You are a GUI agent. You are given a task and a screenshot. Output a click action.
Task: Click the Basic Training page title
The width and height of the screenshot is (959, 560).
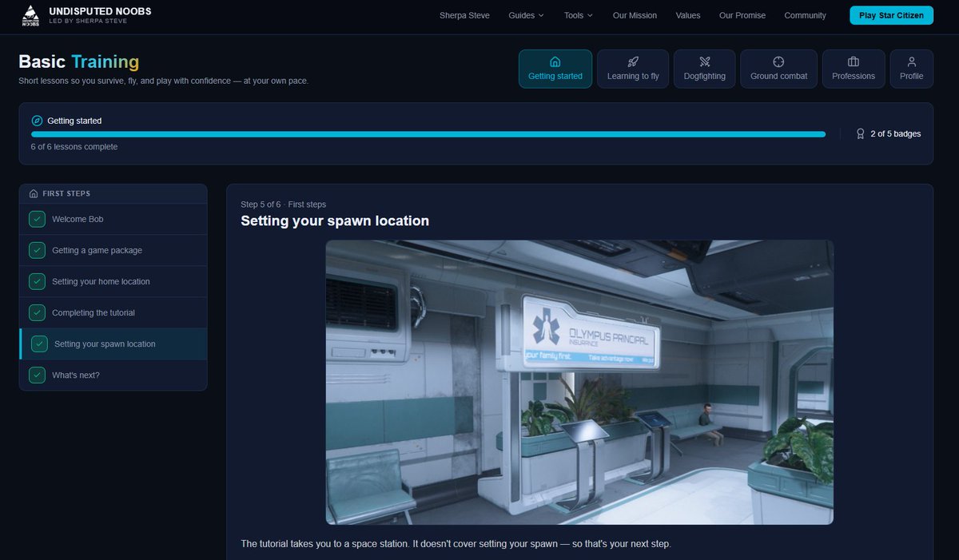point(78,62)
